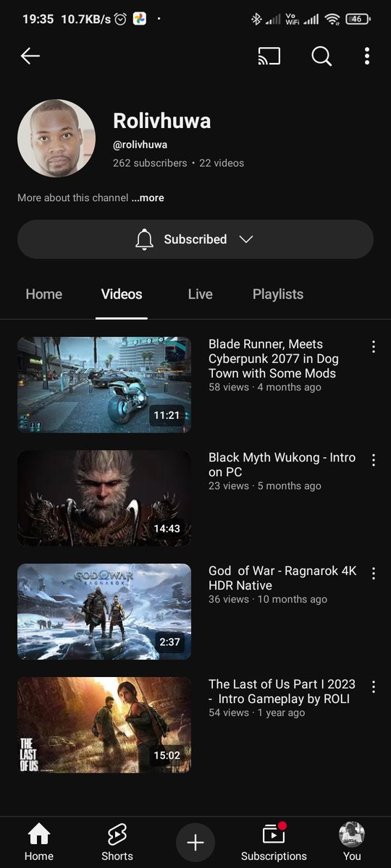Expand channel description via ...more
The image size is (391, 868).
pyautogui.click(x=148, y=197)
